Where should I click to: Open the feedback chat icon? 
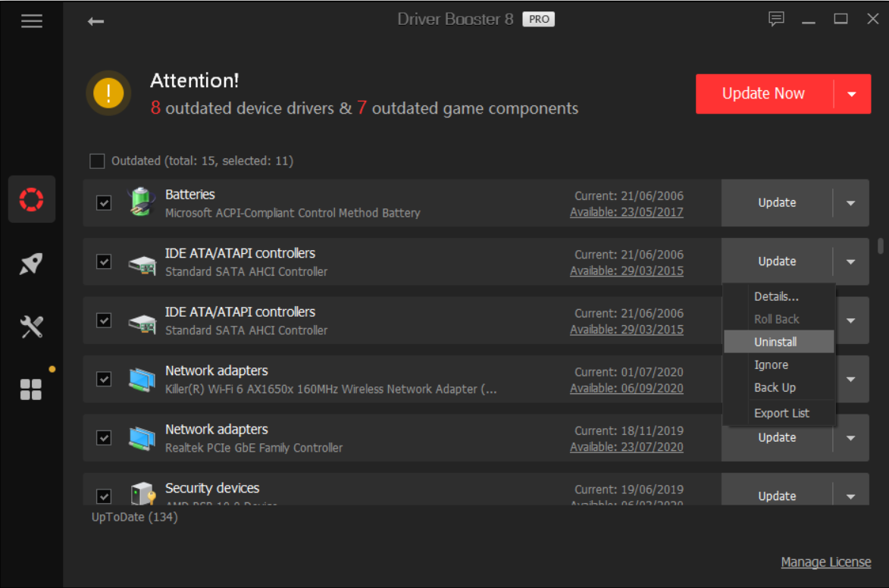point(776,20)
